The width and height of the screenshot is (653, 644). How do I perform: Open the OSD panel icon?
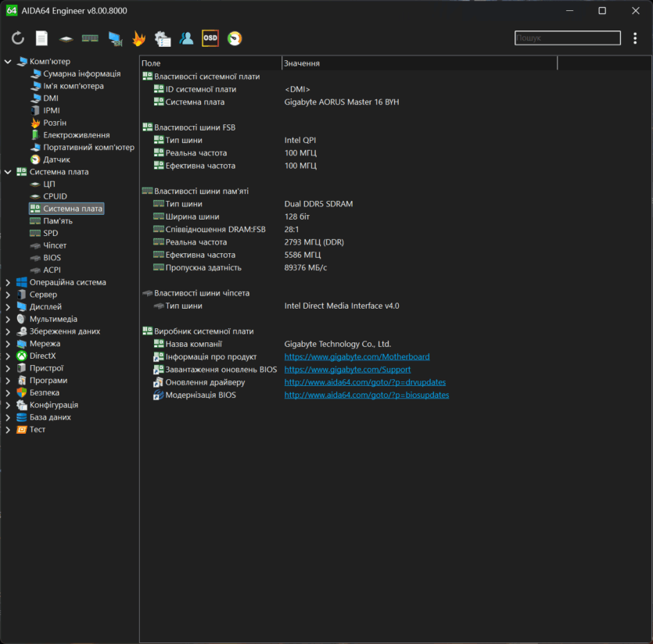[210, 38]
